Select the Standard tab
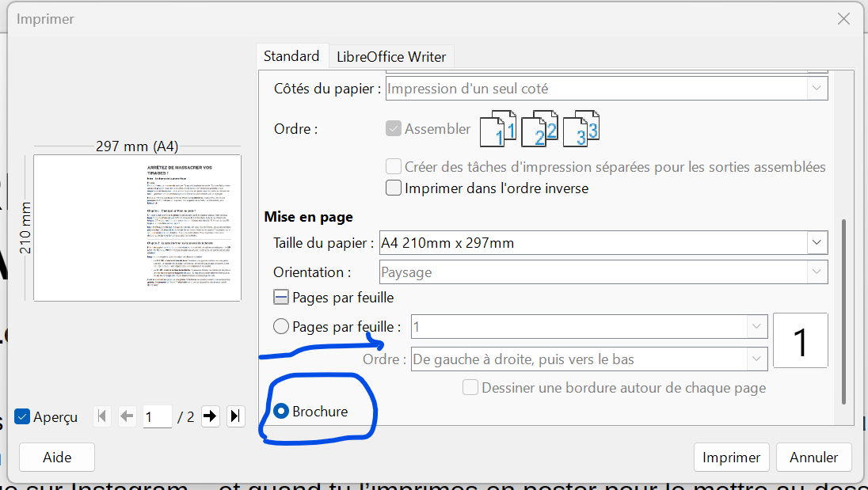Screen dimensions: 868x490 pos(291,56)
